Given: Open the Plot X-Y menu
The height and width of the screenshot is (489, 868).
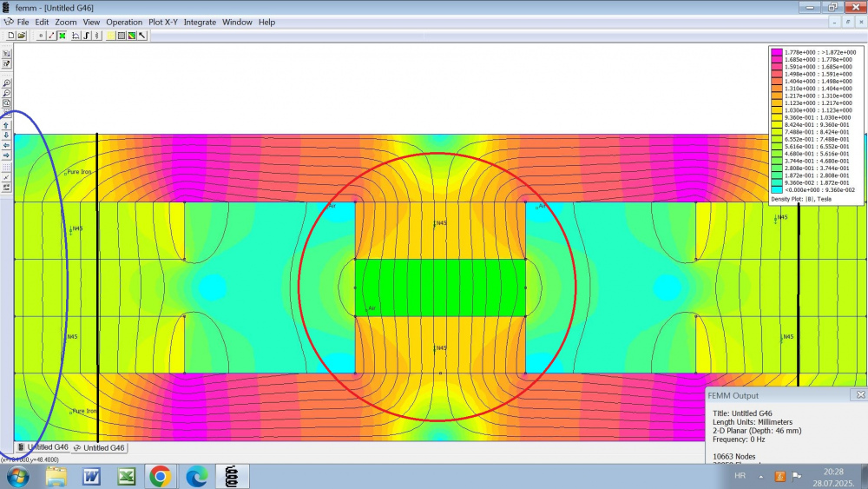Looking at the screenshot, I should click(x=163, y=22).
